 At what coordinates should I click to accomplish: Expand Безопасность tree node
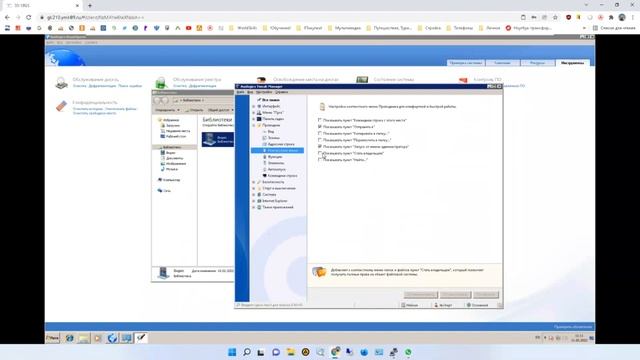coord(254,182)
